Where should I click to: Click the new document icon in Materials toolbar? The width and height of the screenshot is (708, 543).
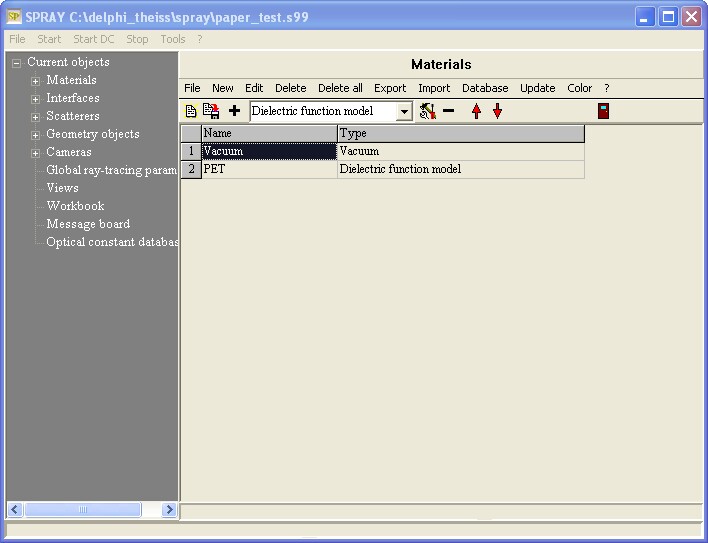(x=191, y=111)
